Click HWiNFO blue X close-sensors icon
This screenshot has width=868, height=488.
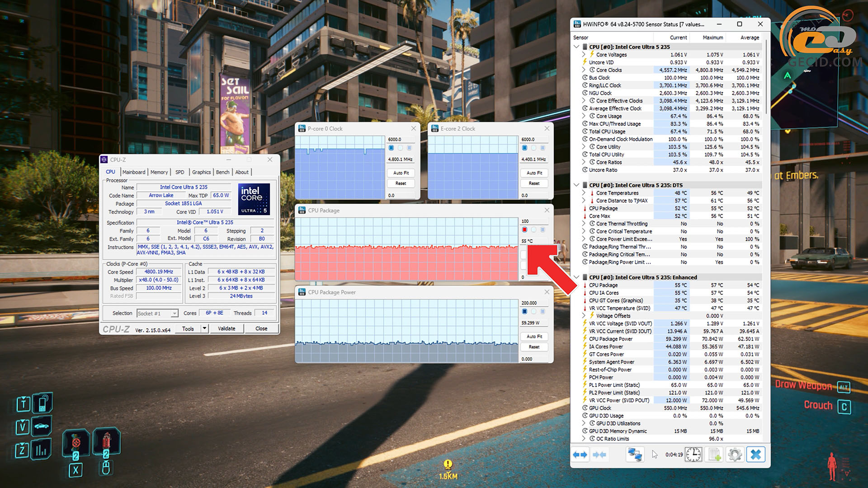[756, 455]
